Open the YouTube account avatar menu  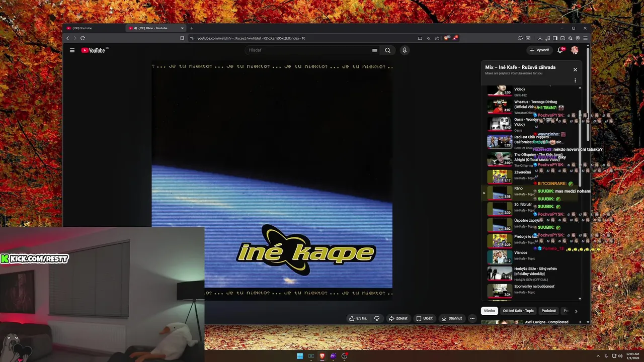575,50
